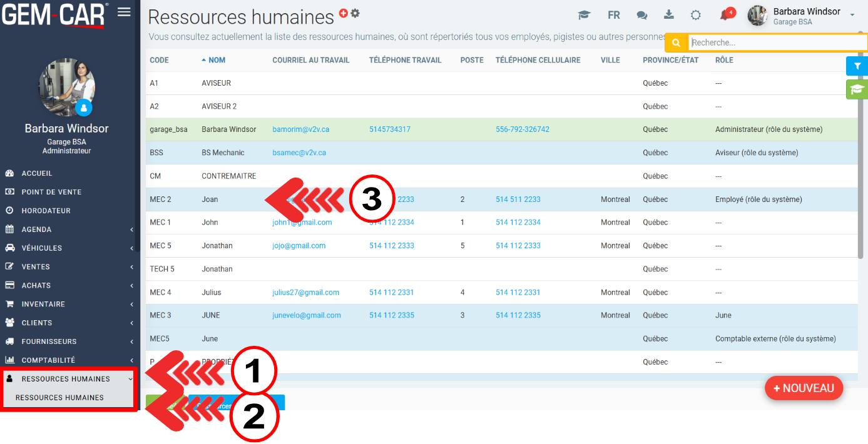868x444 pixels.
Task: Expand the Comptabilité sidebar section
Action: [x=69, y=360]
